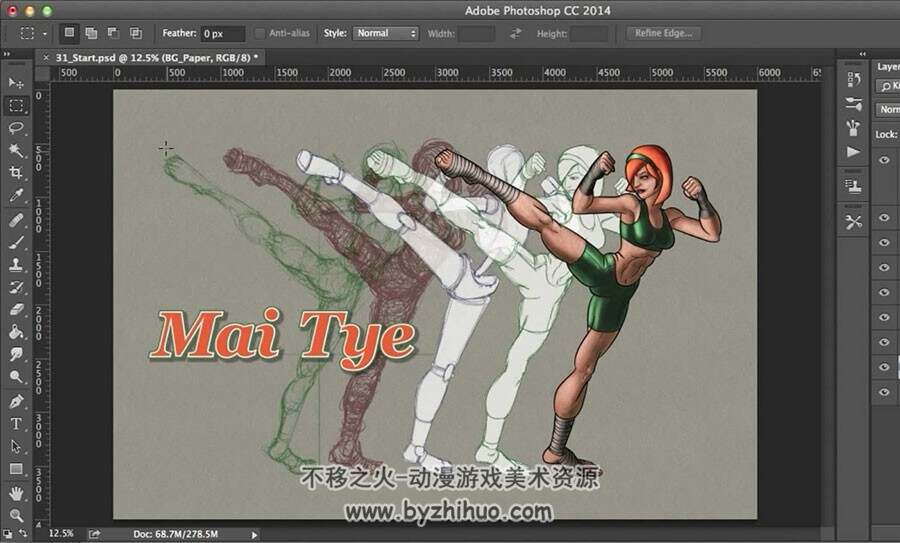Select the Lasso tool
The width and height of the screenshot is (900, 543).
point(15,127)
